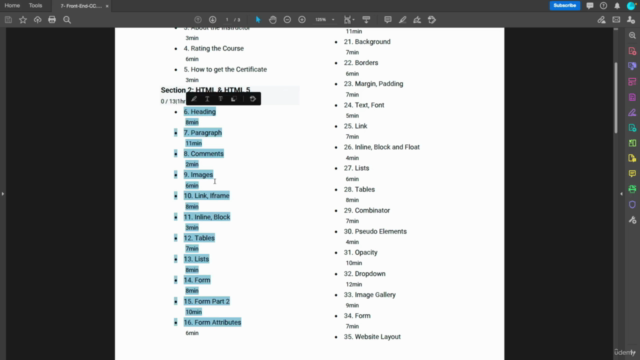
Task: Click the '5. How to get the Certificate' item
Action: 225,69
